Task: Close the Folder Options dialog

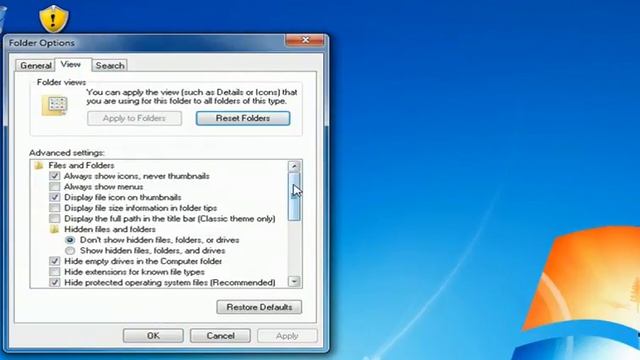Action: [x=305, y=40]
